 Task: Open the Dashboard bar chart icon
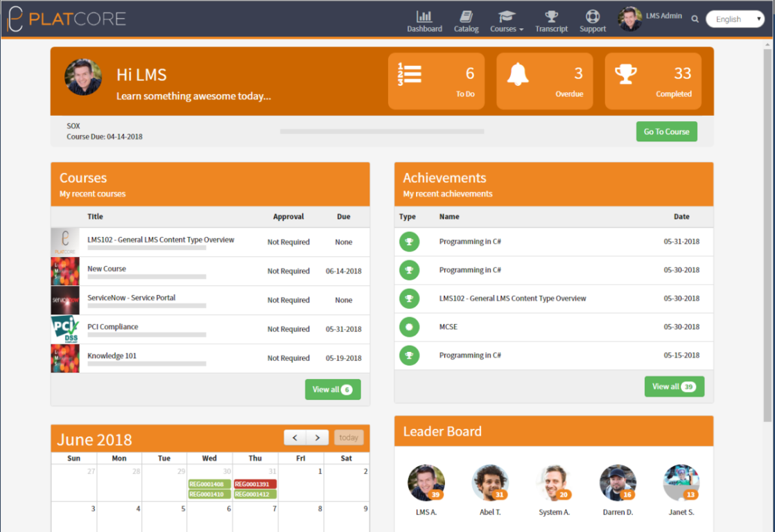click(424, 17)
